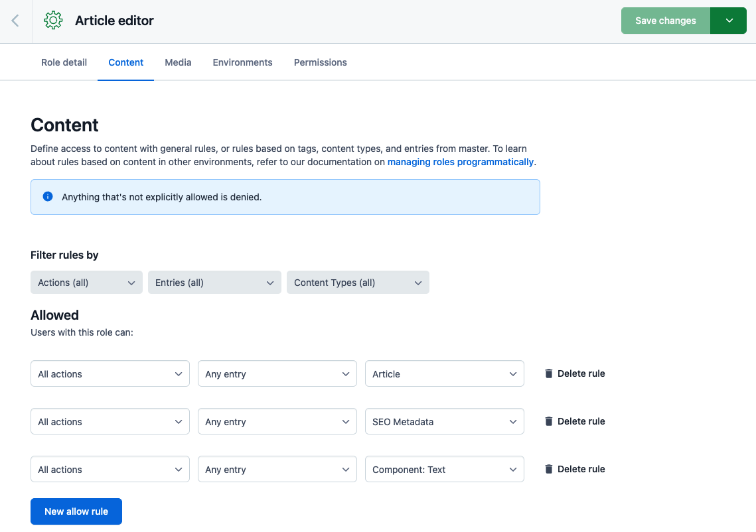
Task: Remove the Component: Text rule via trash icon
Action: click(x=549, y=468)
